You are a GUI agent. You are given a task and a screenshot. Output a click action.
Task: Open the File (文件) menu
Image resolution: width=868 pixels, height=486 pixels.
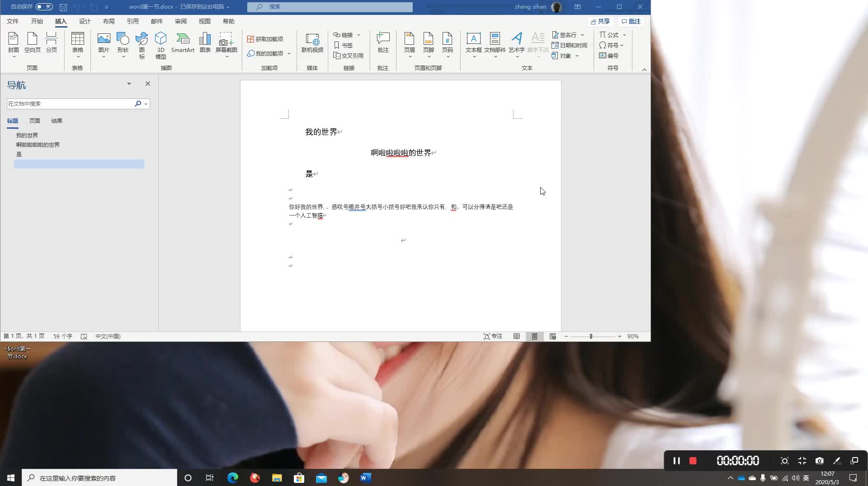click(x=13, y=21)
